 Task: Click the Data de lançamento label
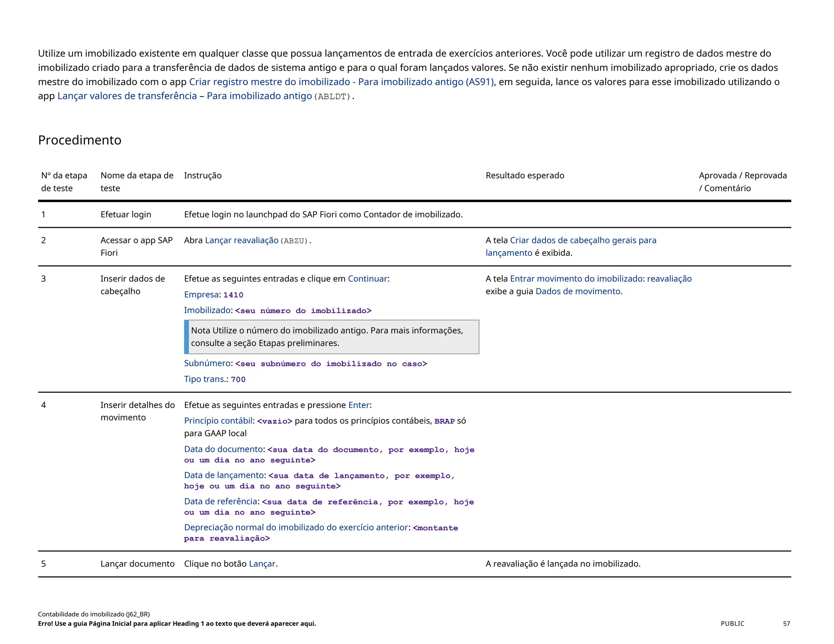tap(224, 475)
